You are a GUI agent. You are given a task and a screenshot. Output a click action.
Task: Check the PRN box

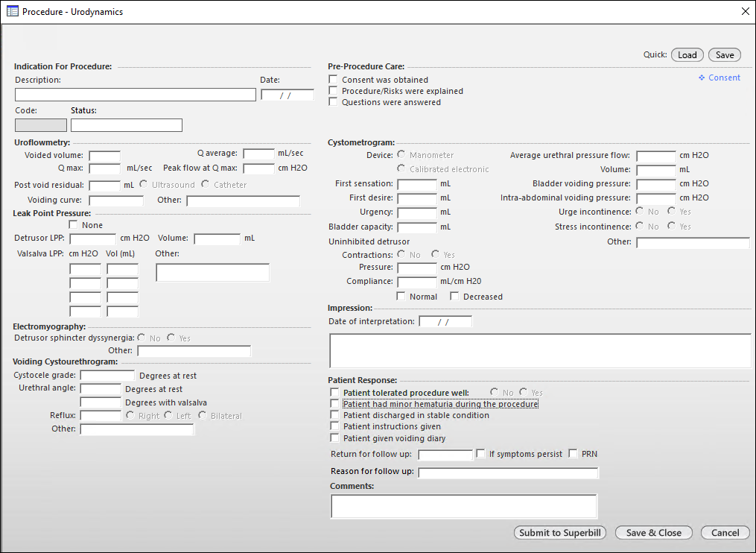coord(573,454)
